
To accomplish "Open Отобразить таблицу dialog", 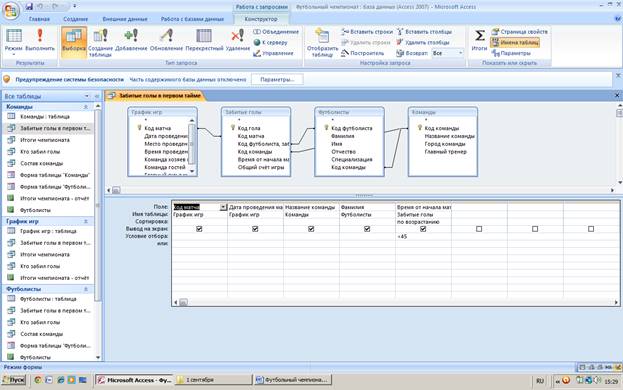I will pyautogui.click(x=322, y=42).
